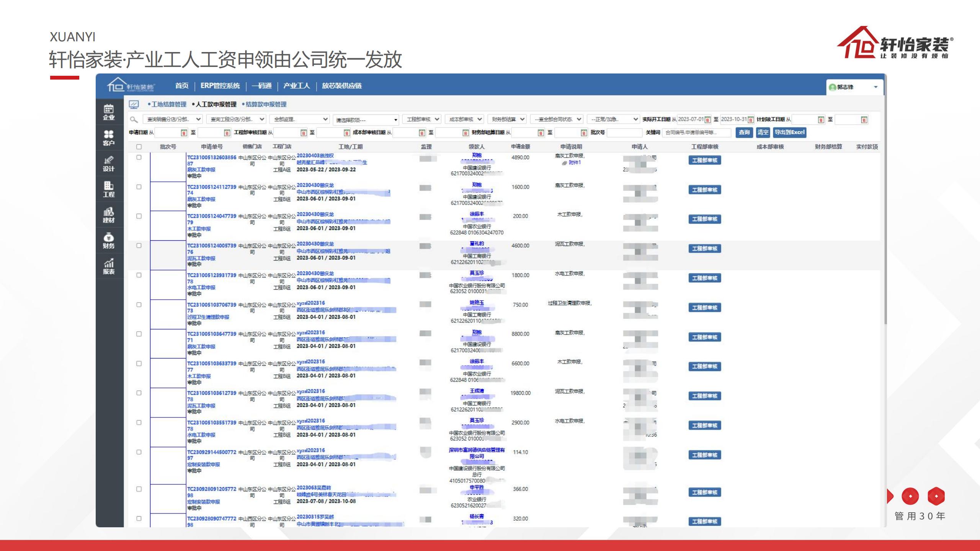Click the magnifier icon in the filter row
980x551 pixels.
134,119
